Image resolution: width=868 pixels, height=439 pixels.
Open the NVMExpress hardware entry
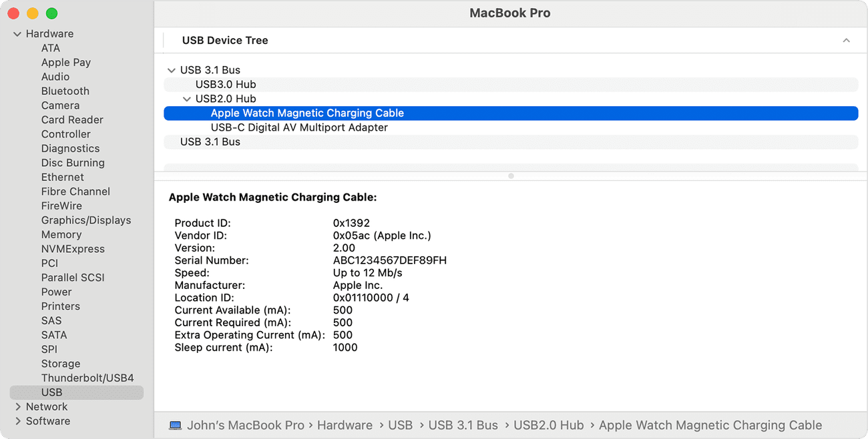click(72, 248)
